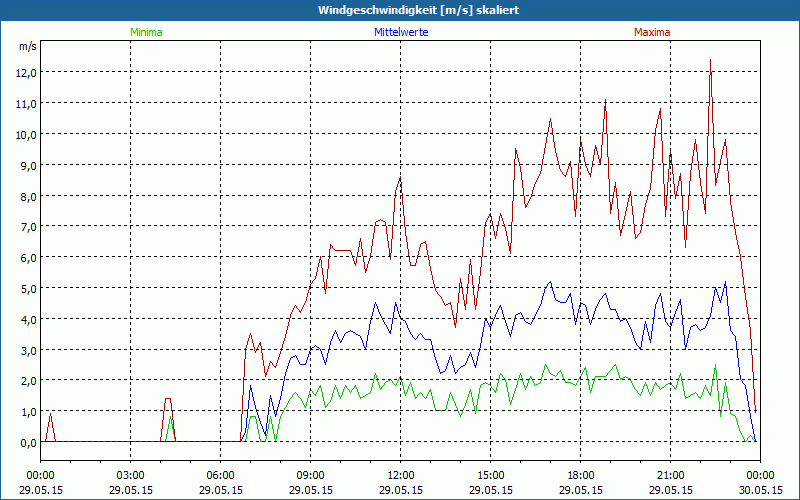Click the red Maxima legend label
Image resolution: width=800 pixels, height=500 pixels.
pos(652,32)
